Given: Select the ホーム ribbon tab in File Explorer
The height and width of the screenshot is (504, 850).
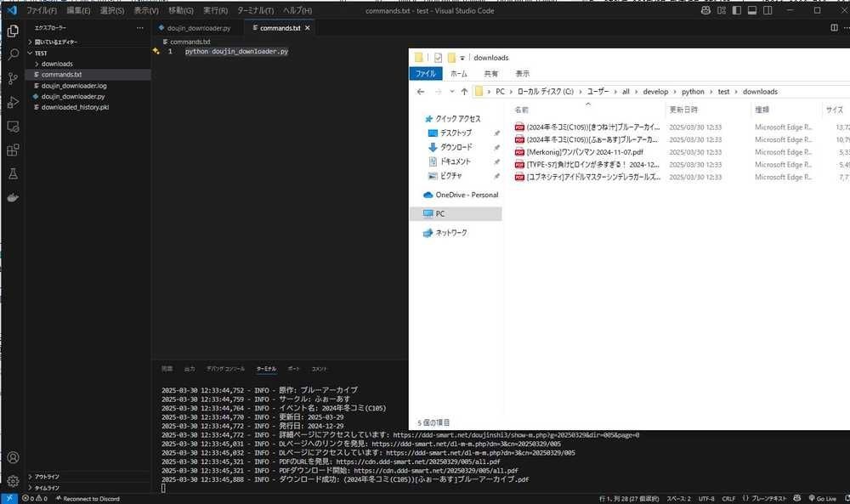Looking at the screenshot, I should 458,74.
